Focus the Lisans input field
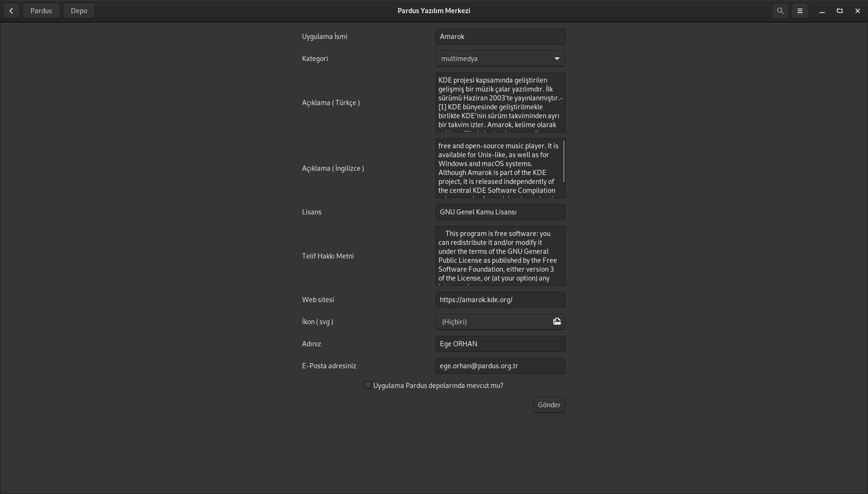Screen dimensions: 868x494 pyautogui.click(x=500, y=212)
